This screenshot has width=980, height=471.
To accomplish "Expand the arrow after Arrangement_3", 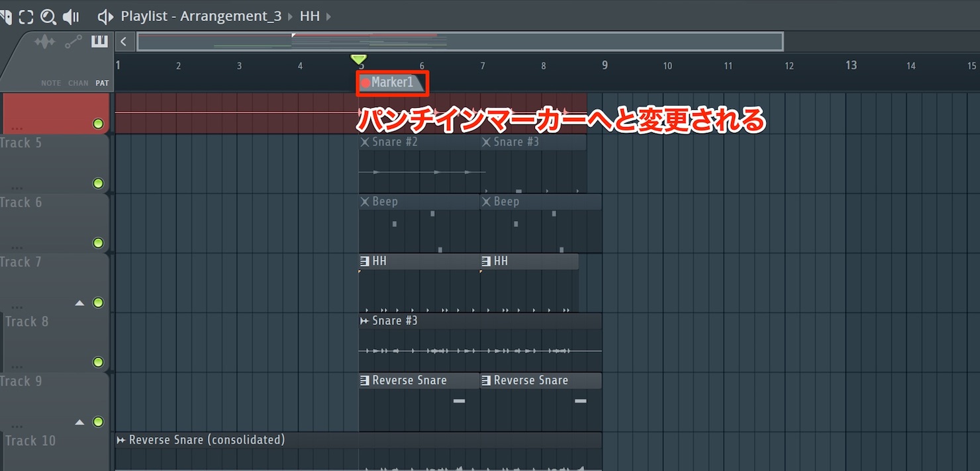I will [x=290, y=17].
